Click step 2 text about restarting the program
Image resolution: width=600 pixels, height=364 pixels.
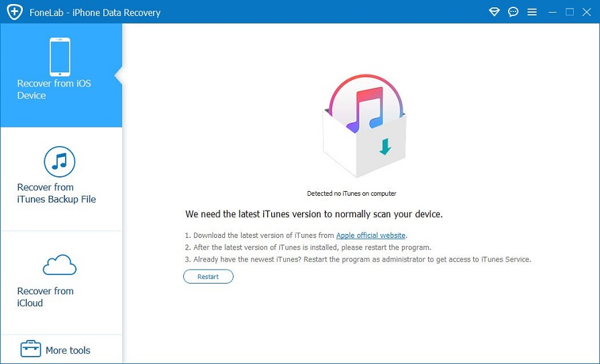click(x=308, y=247)
